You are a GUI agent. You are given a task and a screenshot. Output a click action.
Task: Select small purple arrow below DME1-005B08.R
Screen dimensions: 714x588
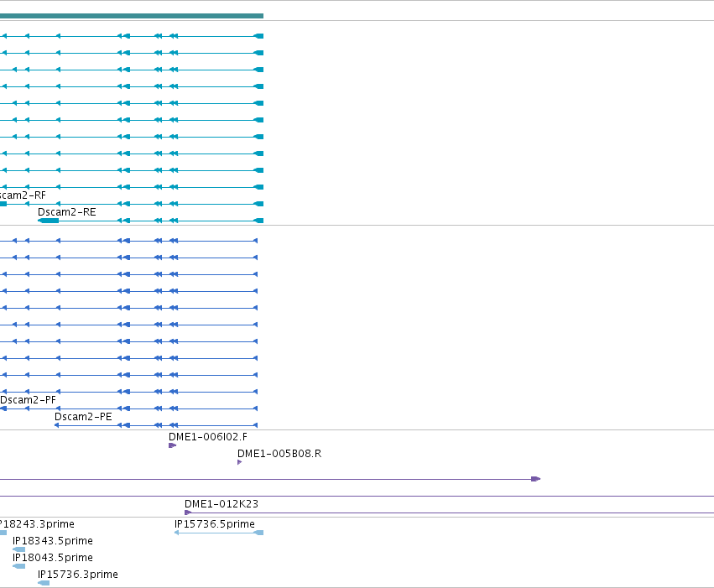tap(239, 462)
